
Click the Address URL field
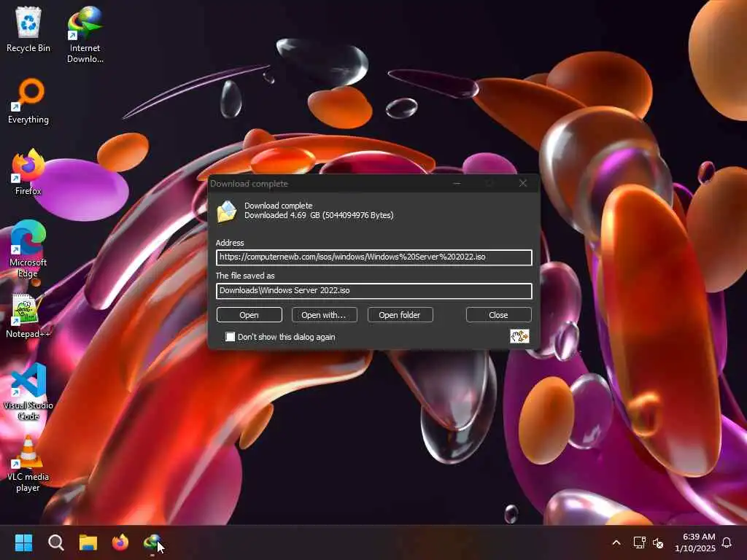click(374, 257)
